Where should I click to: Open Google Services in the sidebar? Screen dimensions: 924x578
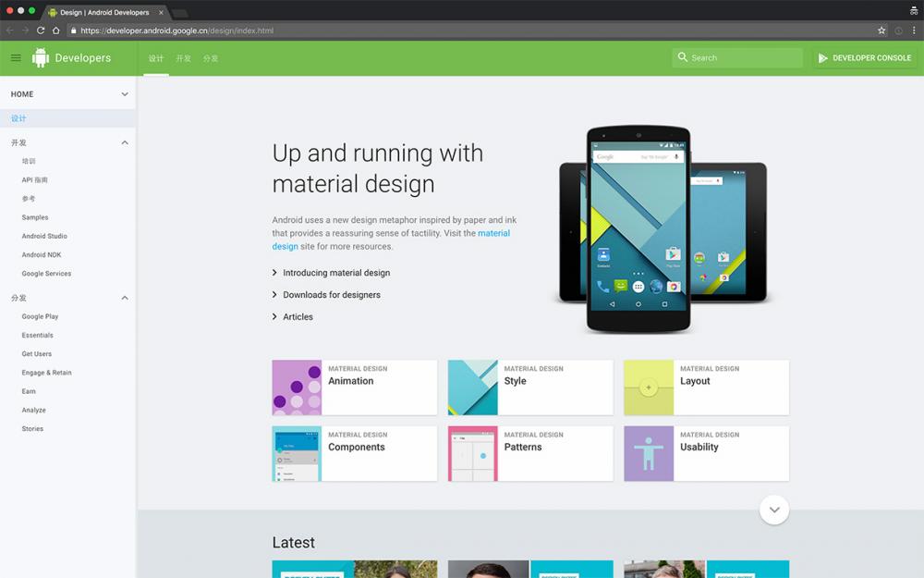[x=46, y=274]
